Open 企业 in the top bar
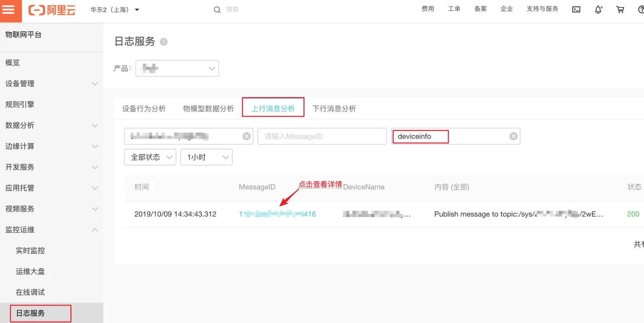The image size is (644, 323). click(x=506, y=9)
